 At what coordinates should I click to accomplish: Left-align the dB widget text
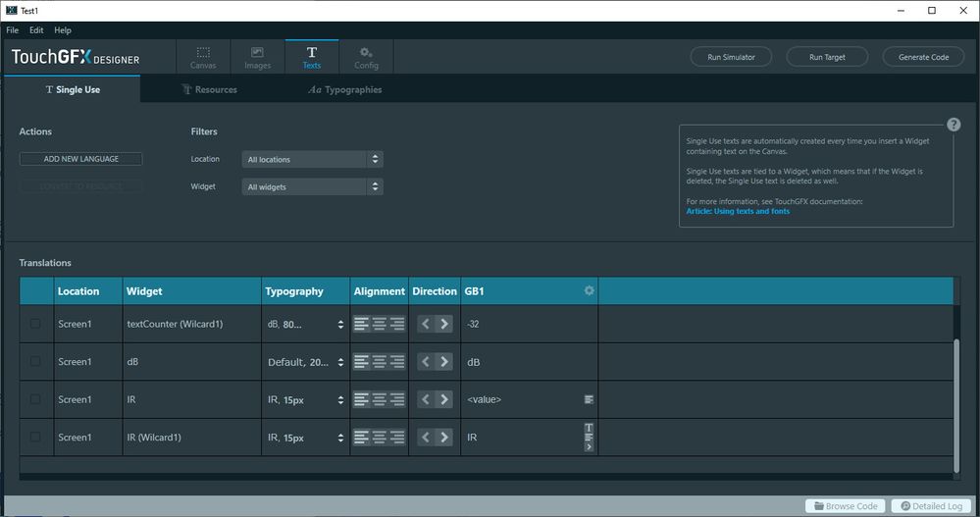(361, 362)
